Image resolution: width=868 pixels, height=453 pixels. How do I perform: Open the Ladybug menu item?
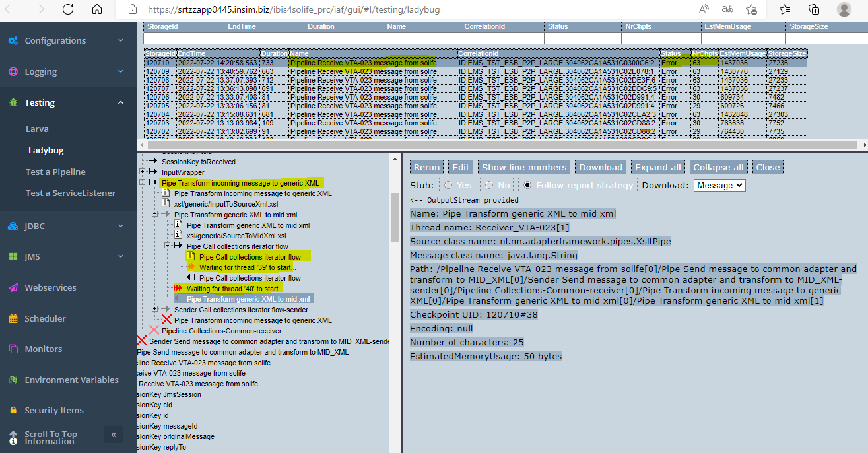46,150
